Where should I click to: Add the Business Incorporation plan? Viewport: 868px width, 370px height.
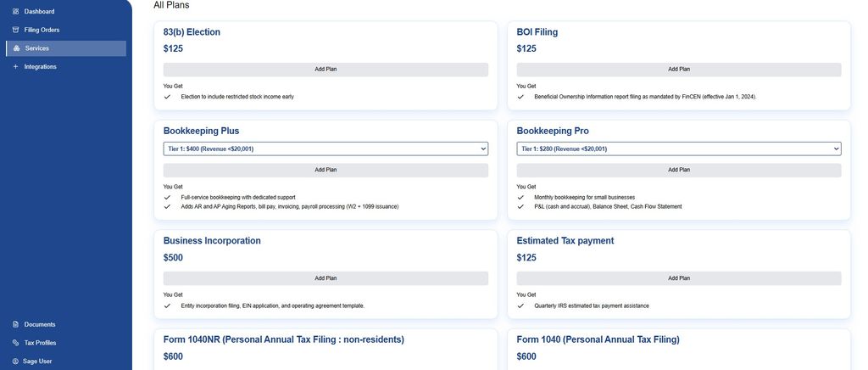pos(325,278)
